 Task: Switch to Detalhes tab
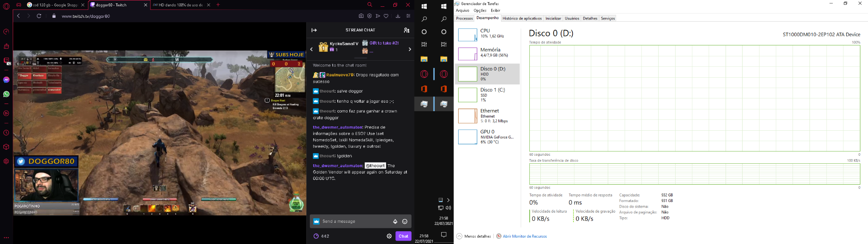tap(590, 18)
